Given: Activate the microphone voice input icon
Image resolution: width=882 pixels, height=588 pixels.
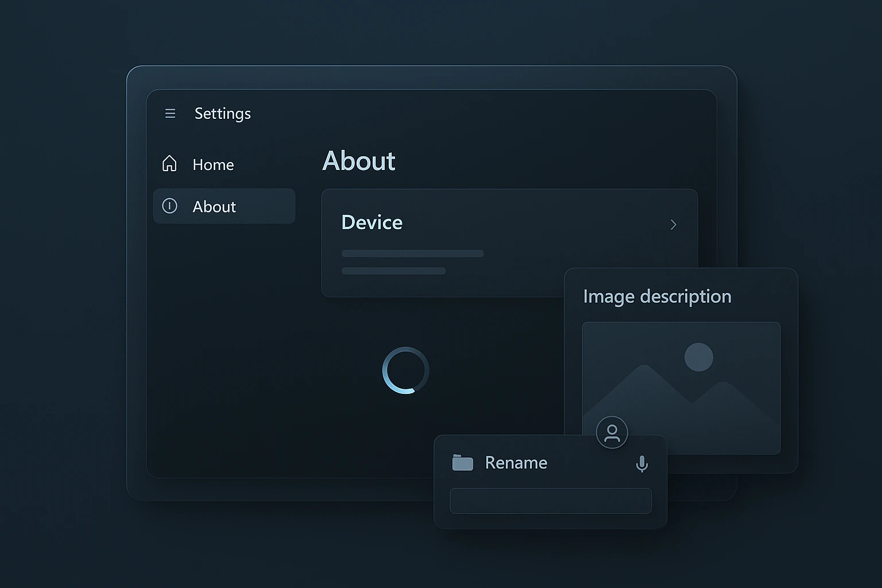Looking at the screenshot, I should [642, 463].
